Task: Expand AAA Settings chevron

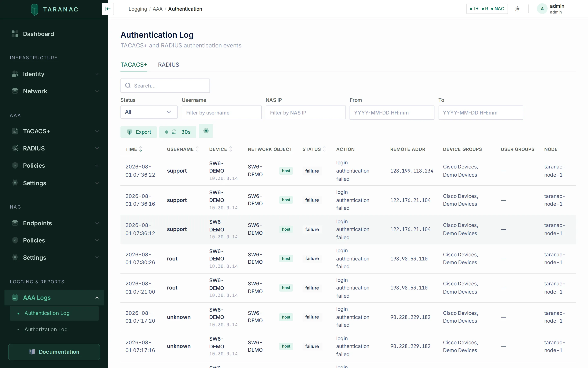Action: 97,183
